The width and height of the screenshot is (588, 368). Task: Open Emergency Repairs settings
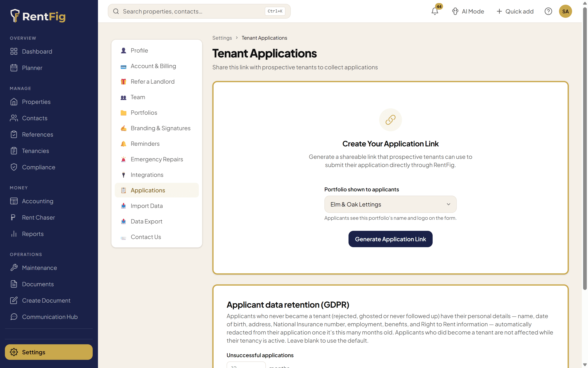157,159
